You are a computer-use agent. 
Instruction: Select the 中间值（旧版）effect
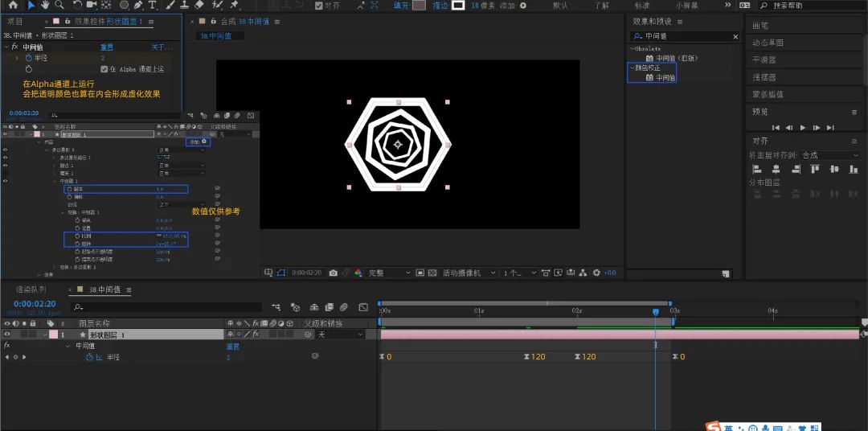[x=677, y=58]
